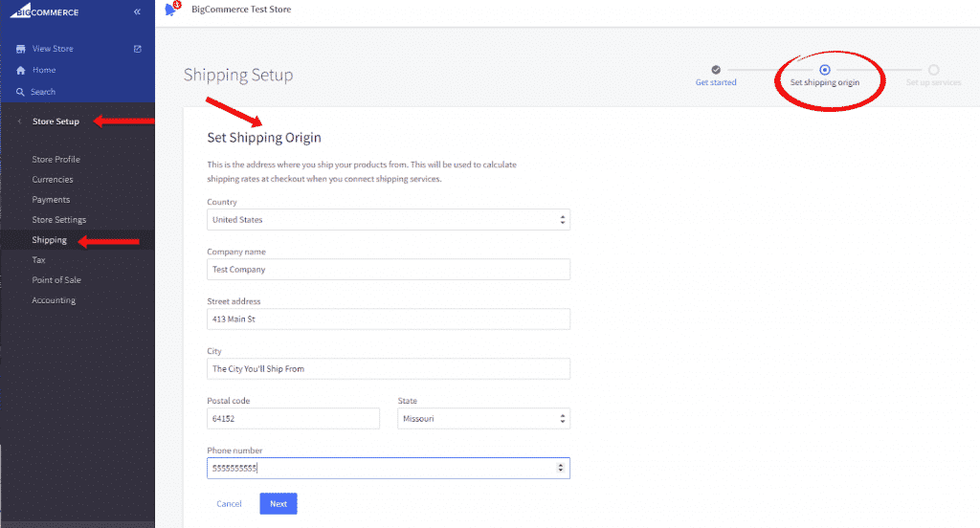
Task: Click the Cancel link
Action: click(x=229, y=504)
